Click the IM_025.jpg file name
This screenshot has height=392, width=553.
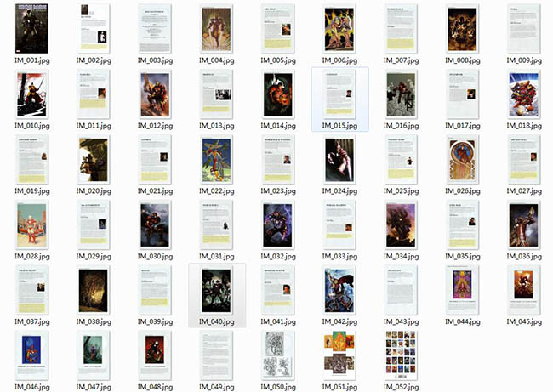pos(402,191)
